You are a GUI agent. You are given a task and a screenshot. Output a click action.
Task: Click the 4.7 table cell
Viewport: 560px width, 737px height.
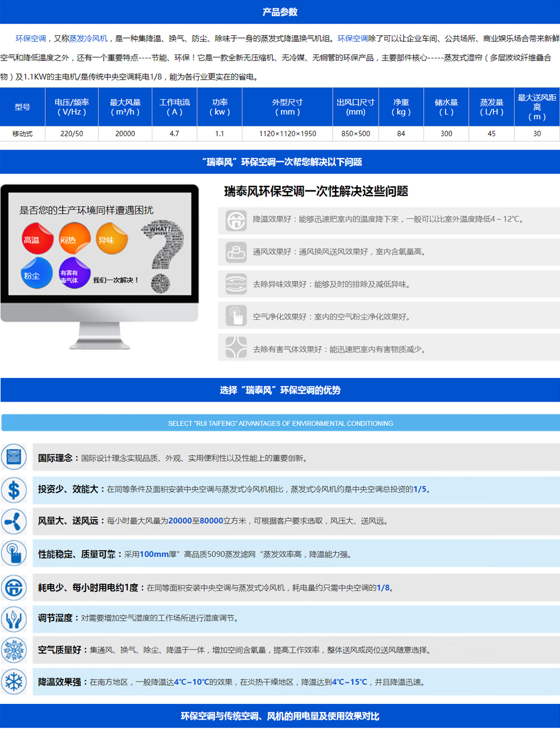pyautogui.click(x=174, y=134)
